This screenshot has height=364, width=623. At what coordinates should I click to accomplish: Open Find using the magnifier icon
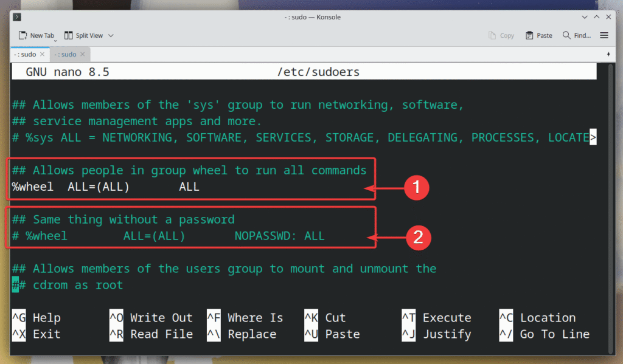pos(566,36)
